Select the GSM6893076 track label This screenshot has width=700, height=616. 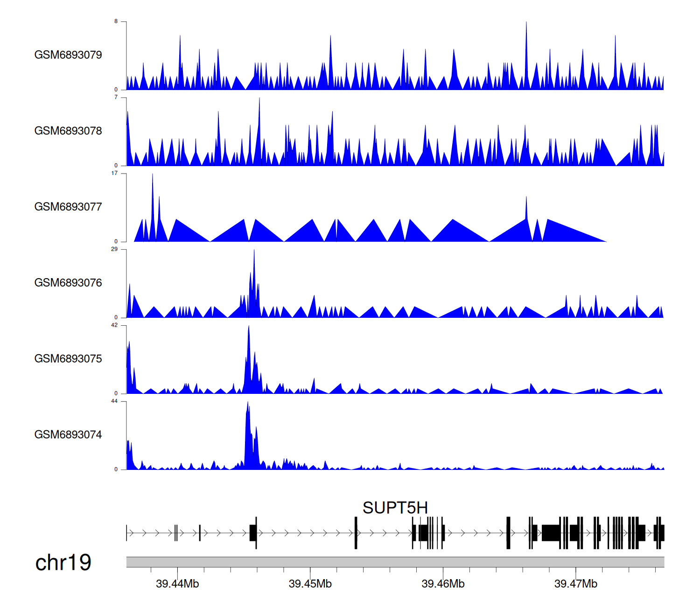(68, 283)
